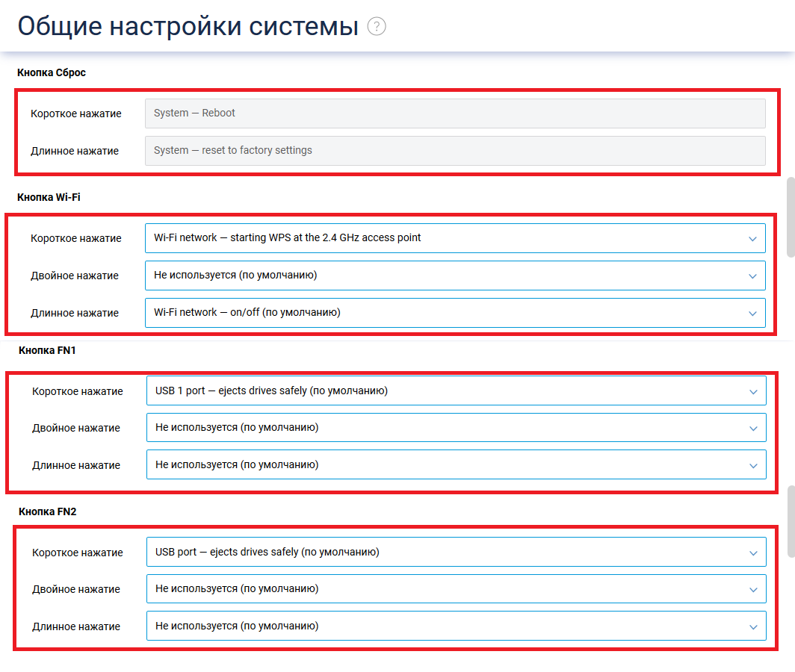
Task: Click the 'Кнопка Wi-Fi' section heading
Action: (49, 197)
